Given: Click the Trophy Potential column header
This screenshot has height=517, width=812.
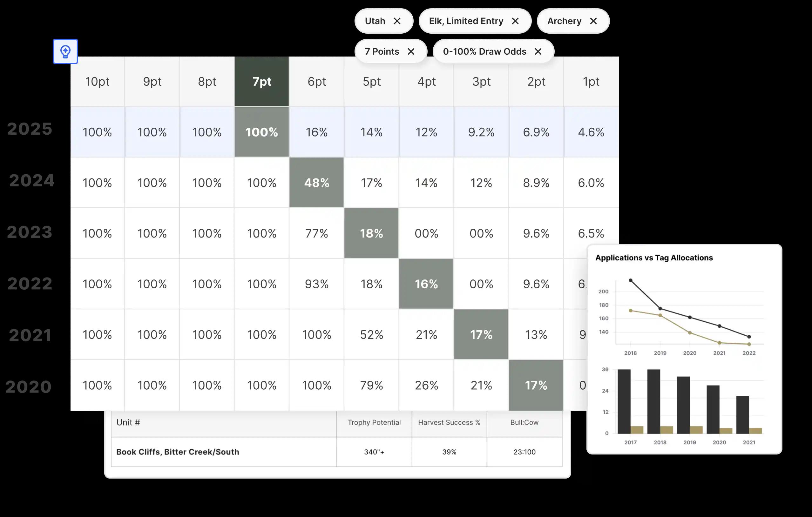Looking at the screenshot, I should pyautogui.click(x=374, y=422).
